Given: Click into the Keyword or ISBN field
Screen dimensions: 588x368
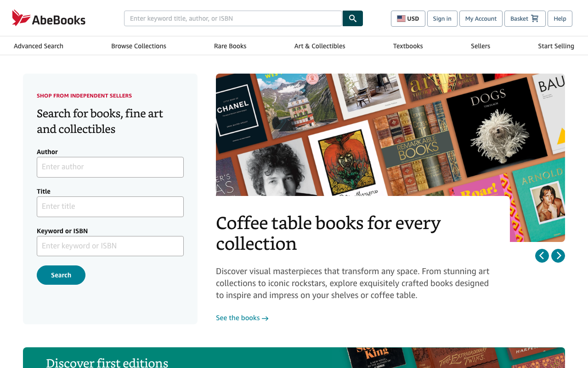Looking at the screenshot, I should point(110,246).
